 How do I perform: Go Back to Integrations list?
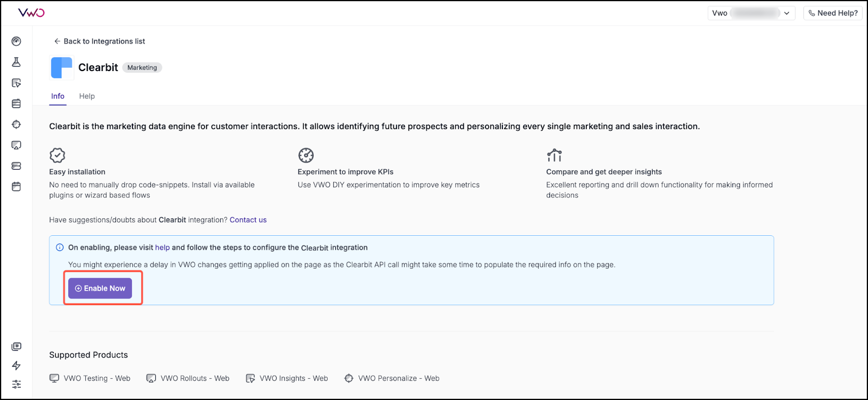tap(99, 41)
